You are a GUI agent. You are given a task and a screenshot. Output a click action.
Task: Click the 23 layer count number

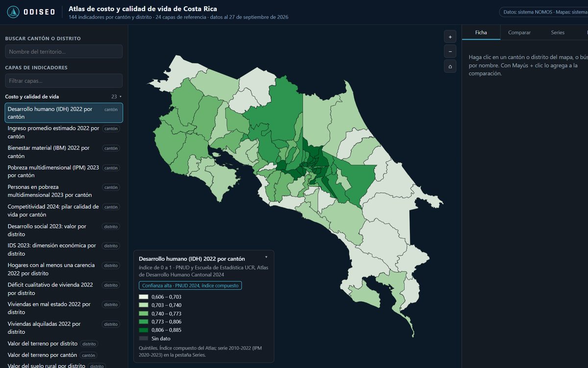pyautogui.click(x=114, y=97)
